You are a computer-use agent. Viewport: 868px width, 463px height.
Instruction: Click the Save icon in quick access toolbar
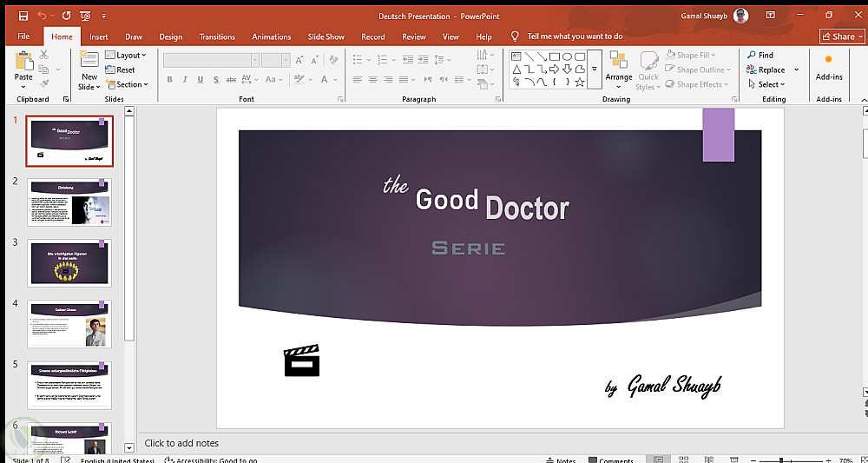point(23,16)
